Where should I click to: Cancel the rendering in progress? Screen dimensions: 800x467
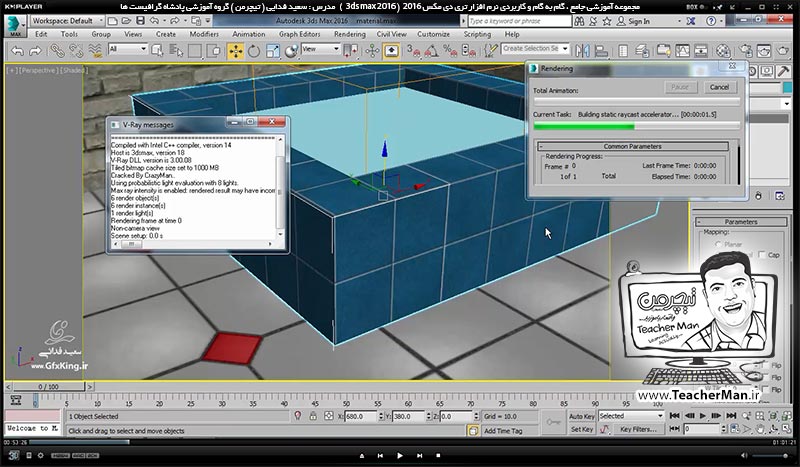click(719, 87)
